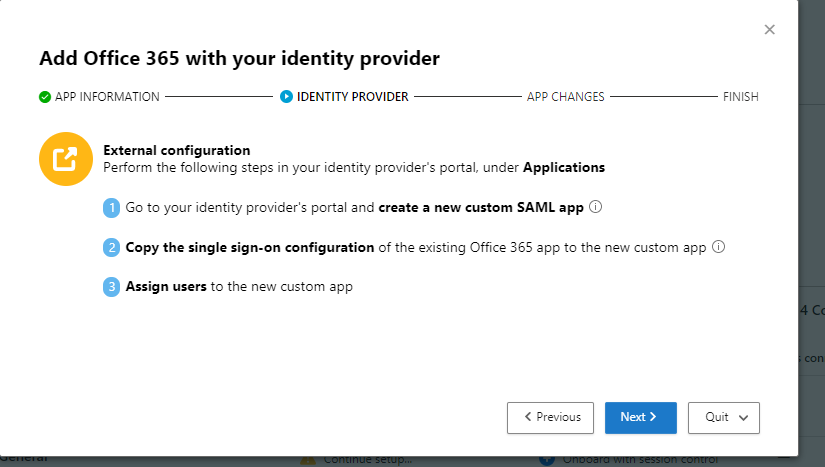Click the step 3 number badge
Screen dimensions: 825x467
[112, 287]
